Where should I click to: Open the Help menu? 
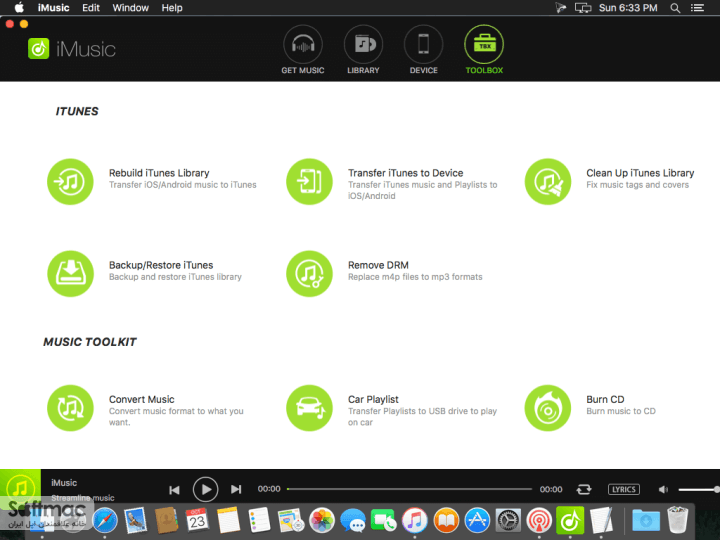(x=172, y=8)
